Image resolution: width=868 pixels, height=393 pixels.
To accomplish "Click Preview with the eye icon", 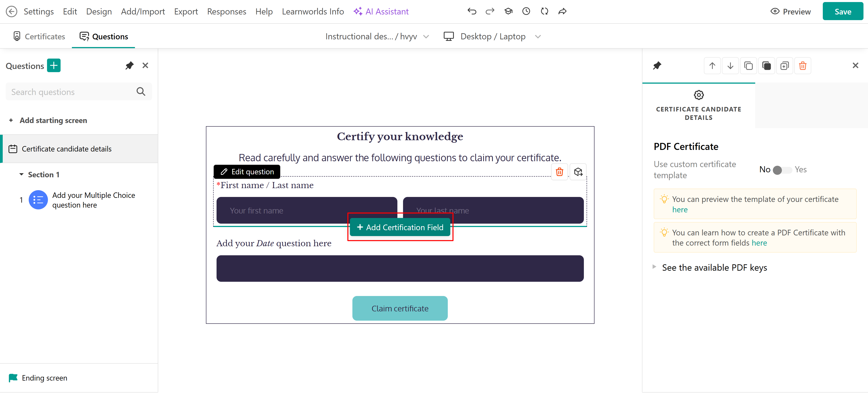I will pyautogui.click(x=790, y=12).
